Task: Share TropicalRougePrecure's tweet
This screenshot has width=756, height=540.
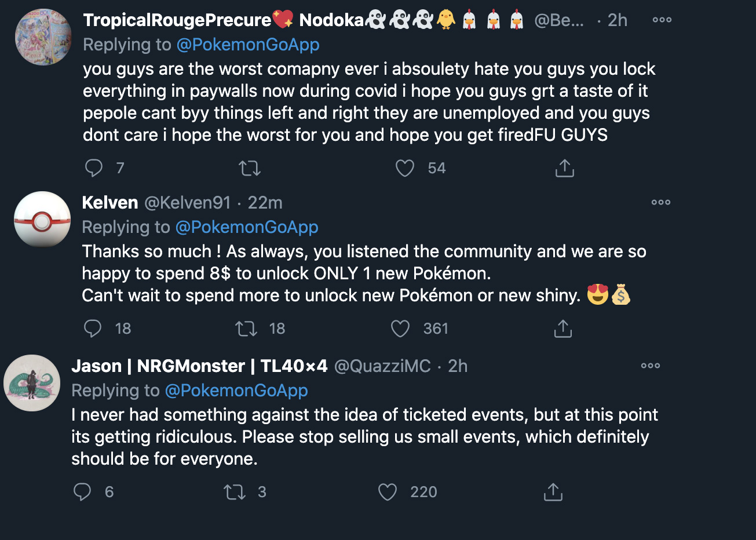Action: click(x=564, y=168)
